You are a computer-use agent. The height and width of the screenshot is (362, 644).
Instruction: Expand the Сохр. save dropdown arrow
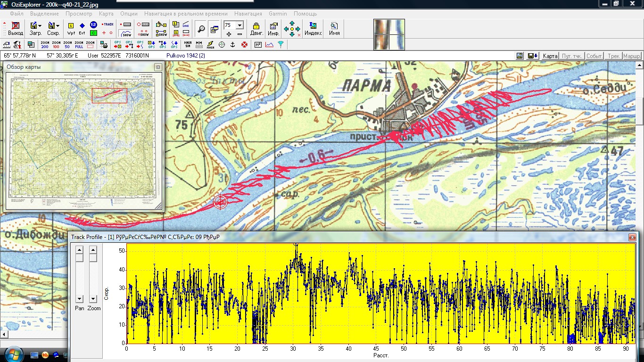pyautogui.click(x=58, y=25)
